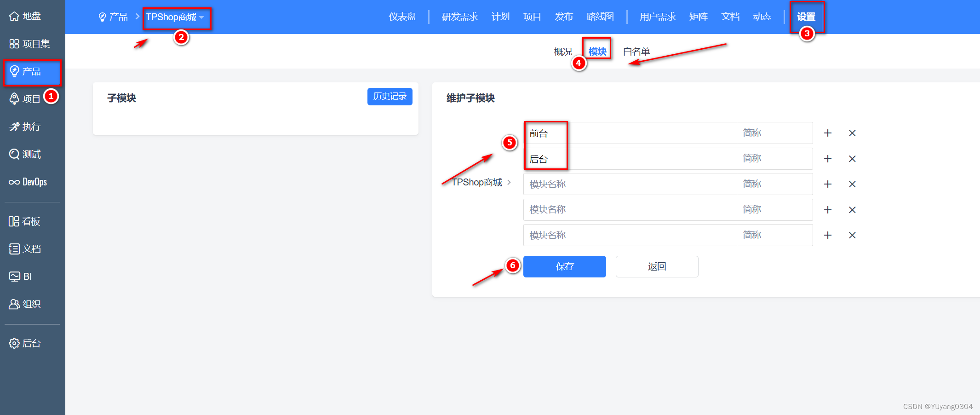Image resolution: width=980 pixels, height=415 pixels.
Task: Click the 历史记录 button
Action: 390,97
